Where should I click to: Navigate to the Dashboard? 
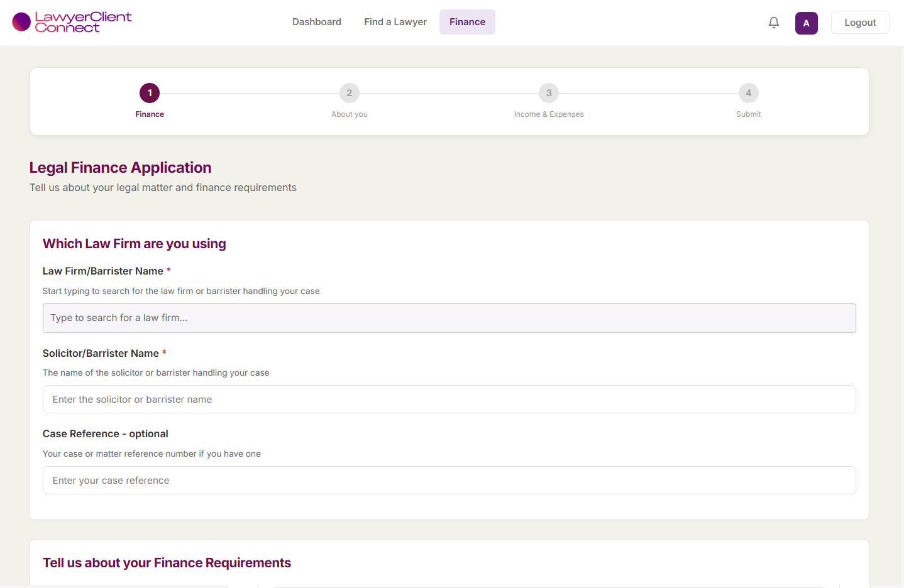coord(316,21)
